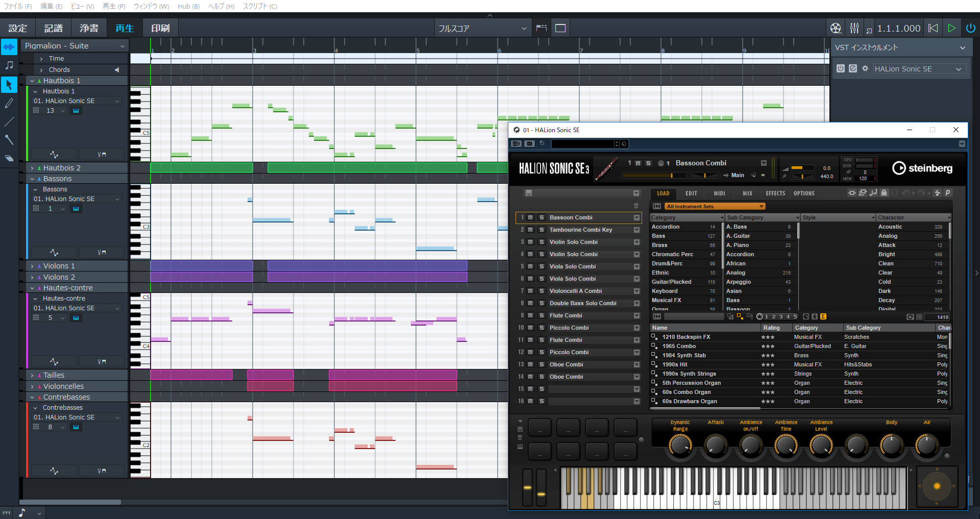Expand the Violons 1 track
980x519 pixels.
click(x=32, y=266)
